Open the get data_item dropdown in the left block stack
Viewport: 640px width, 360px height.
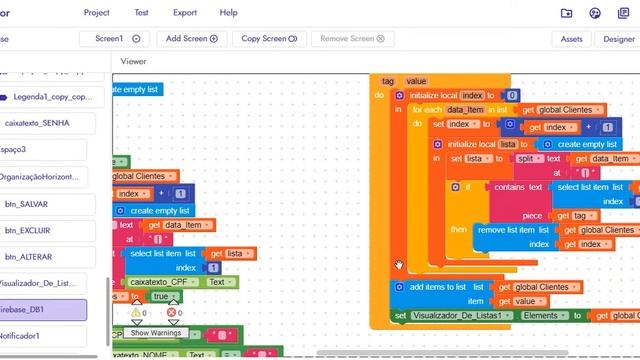207,225
